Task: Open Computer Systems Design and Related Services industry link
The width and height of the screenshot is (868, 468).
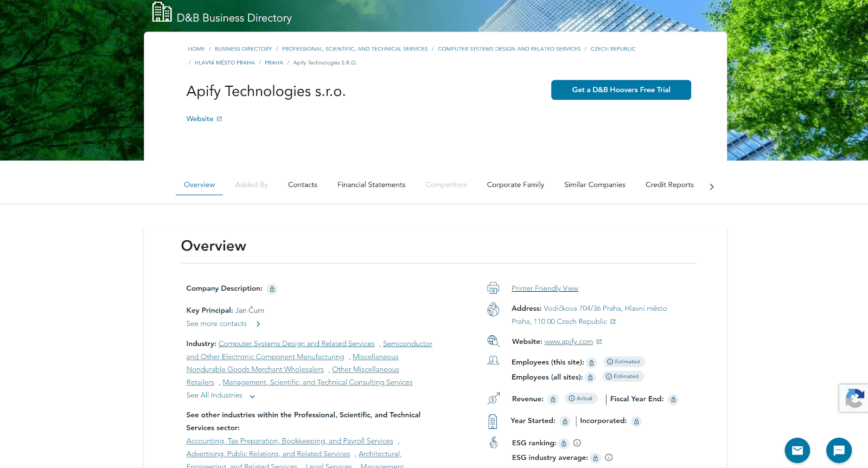Action: 296,344
